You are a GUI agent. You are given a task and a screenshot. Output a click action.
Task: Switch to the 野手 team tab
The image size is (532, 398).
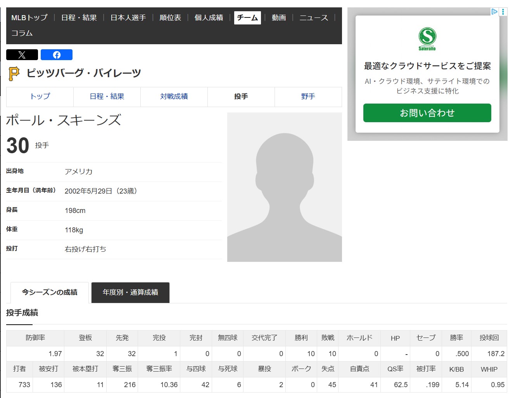(308, 97)
